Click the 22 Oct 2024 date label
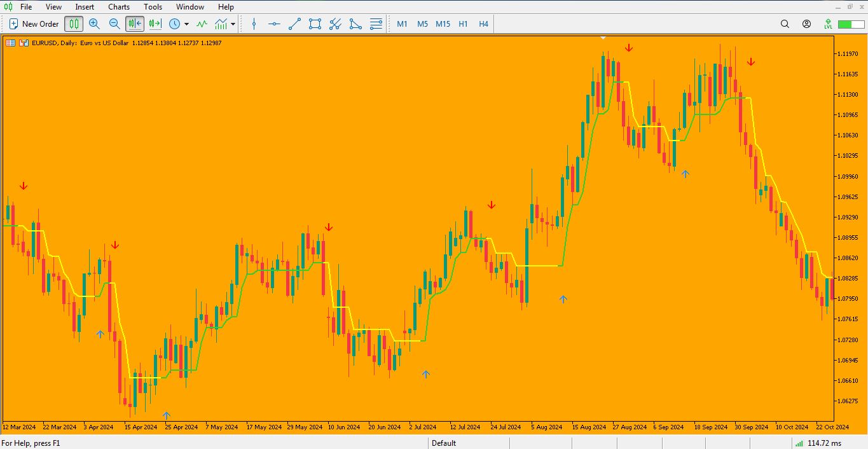The height and width of the screenshot is (449, 868). [832, 427]
